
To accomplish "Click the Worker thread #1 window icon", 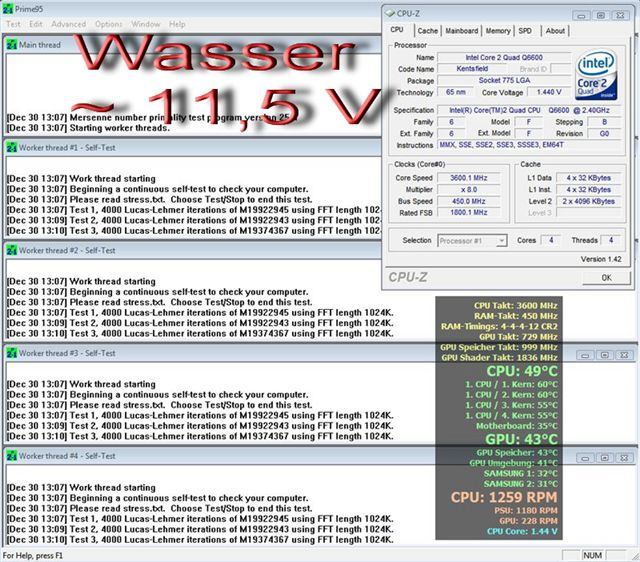I will (11, 148).
